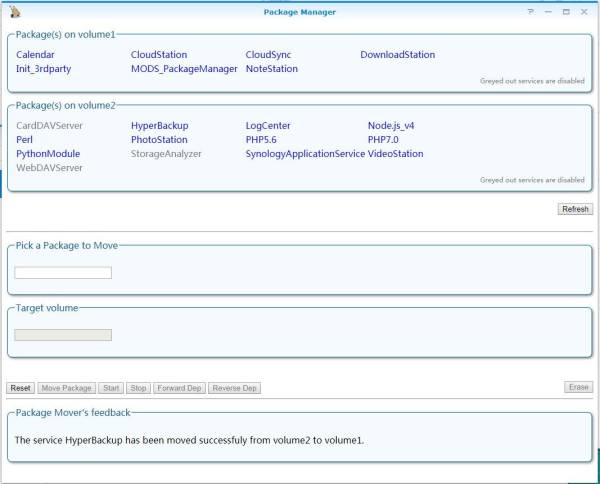Select the CloudSync package

coord(268,55)
